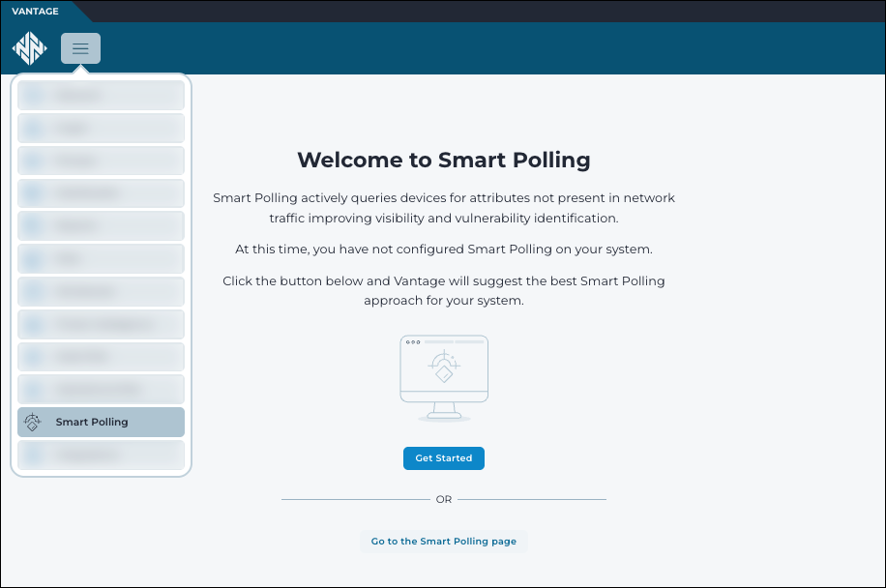886x588 pixels.
Task: Open the hamburger navigation menu icon
Action: coord(80,47)
